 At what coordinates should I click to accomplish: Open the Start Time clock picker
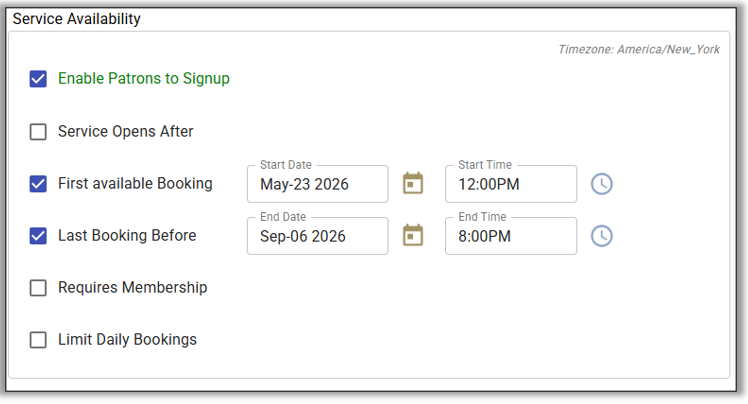click(x=601, y=184)
